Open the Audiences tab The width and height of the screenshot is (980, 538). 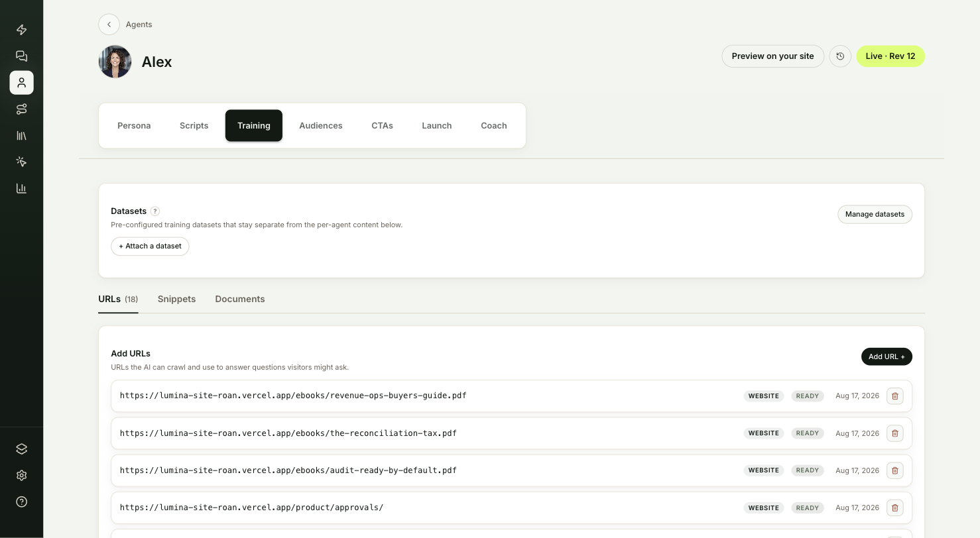(321, 126)
